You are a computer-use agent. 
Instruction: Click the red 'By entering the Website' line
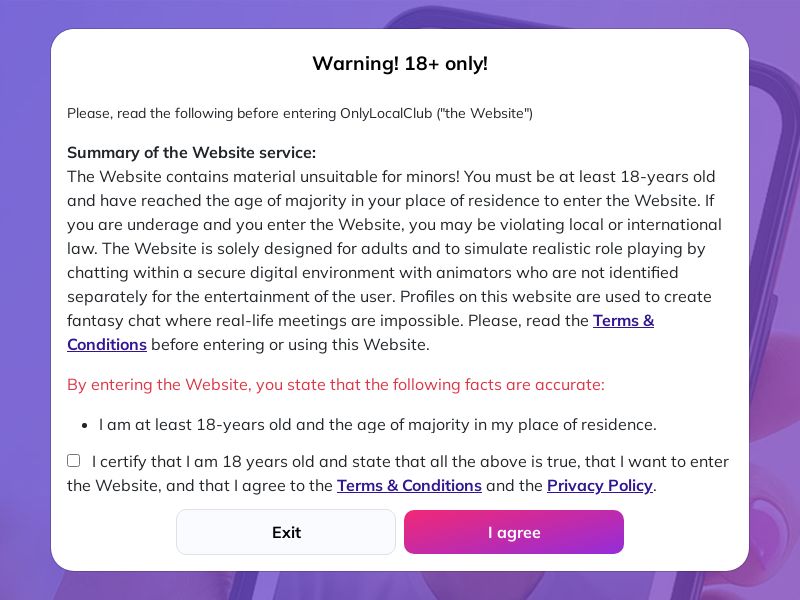click(336, 385)
